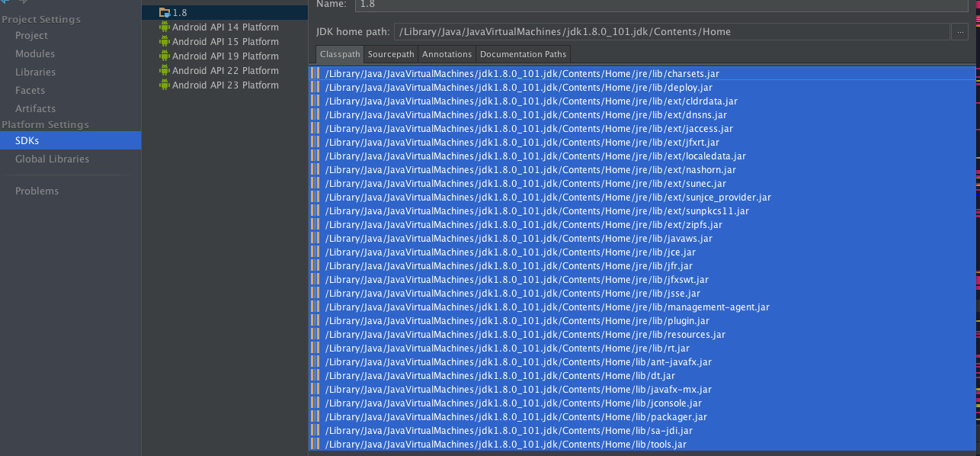Click the jar icon of sa-jdi.jar row

pos(315,431)
